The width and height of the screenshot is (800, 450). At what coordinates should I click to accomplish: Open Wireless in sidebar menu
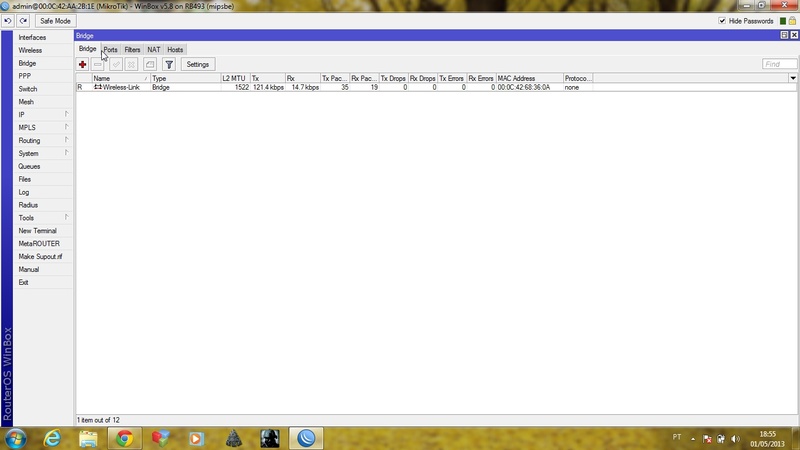43,51
